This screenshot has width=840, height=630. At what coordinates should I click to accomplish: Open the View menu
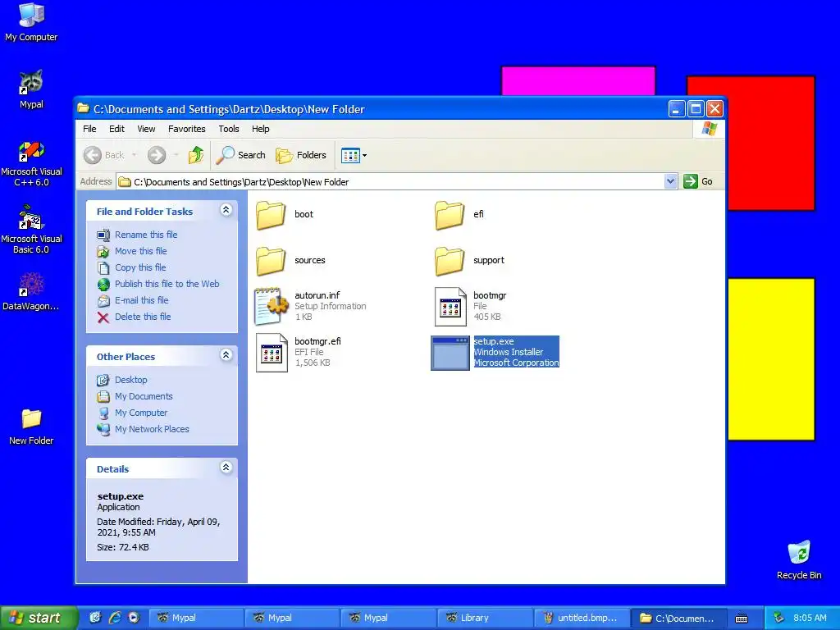click(146, 129)
